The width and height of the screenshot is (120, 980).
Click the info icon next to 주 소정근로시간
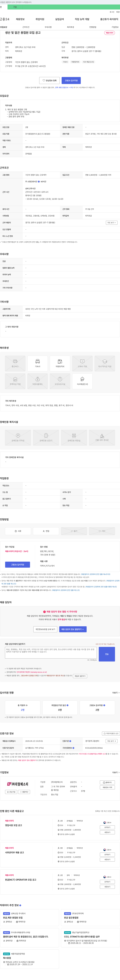[x=39, y=181]
